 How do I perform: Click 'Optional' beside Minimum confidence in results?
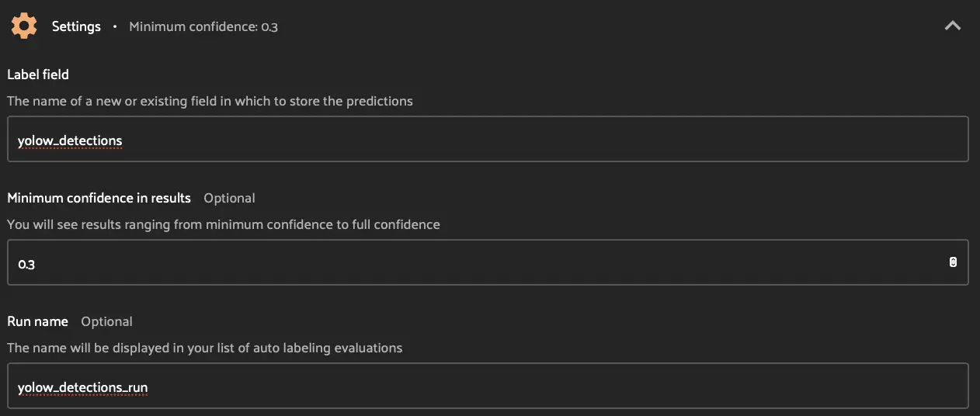pyautogui.click(x=229, y=198)
